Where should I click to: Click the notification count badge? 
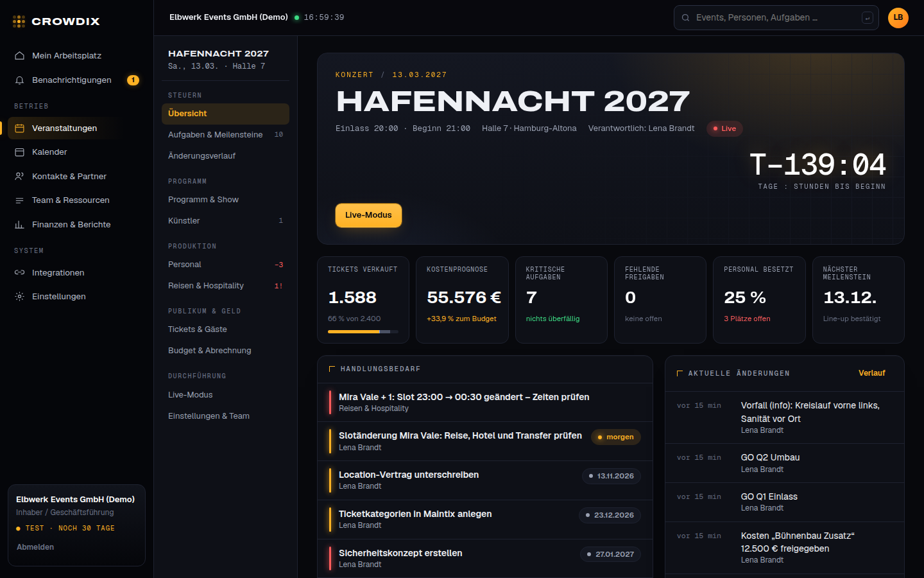click(133, 80)
